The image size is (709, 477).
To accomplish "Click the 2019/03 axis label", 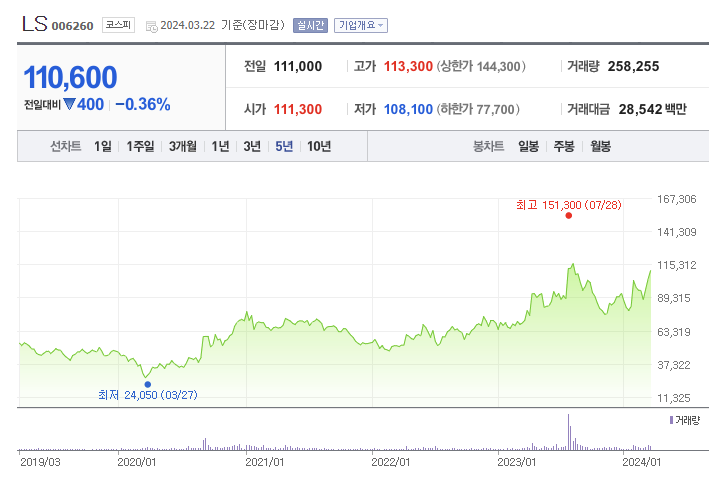I will (40, 462).
